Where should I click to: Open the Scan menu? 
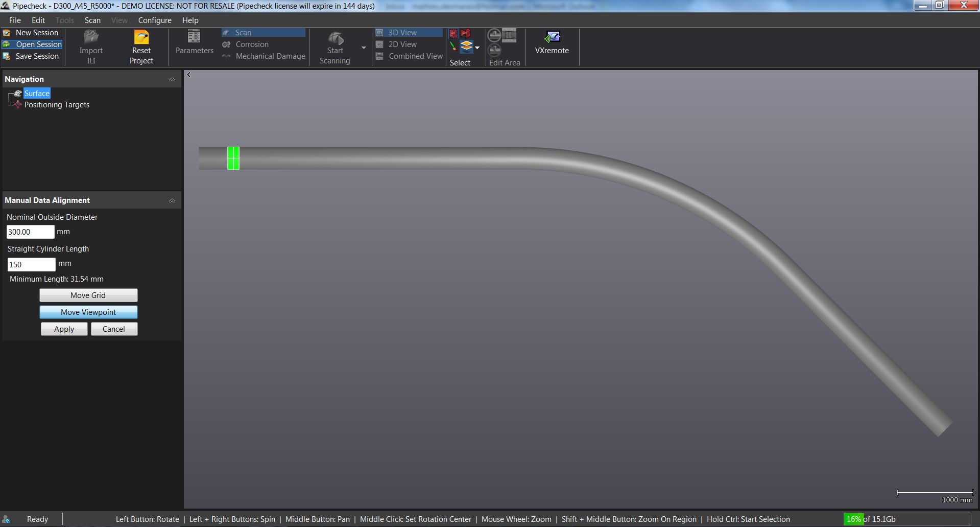92,20
